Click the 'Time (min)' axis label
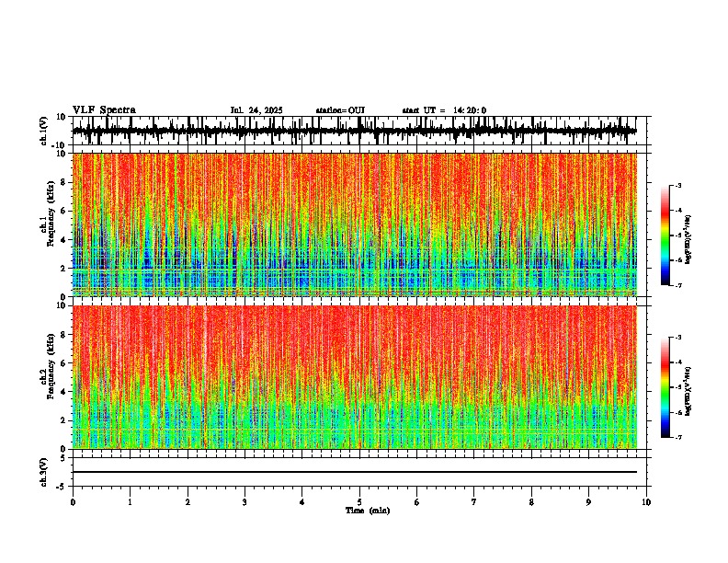 pyautogui.click(x=368, y=511)
